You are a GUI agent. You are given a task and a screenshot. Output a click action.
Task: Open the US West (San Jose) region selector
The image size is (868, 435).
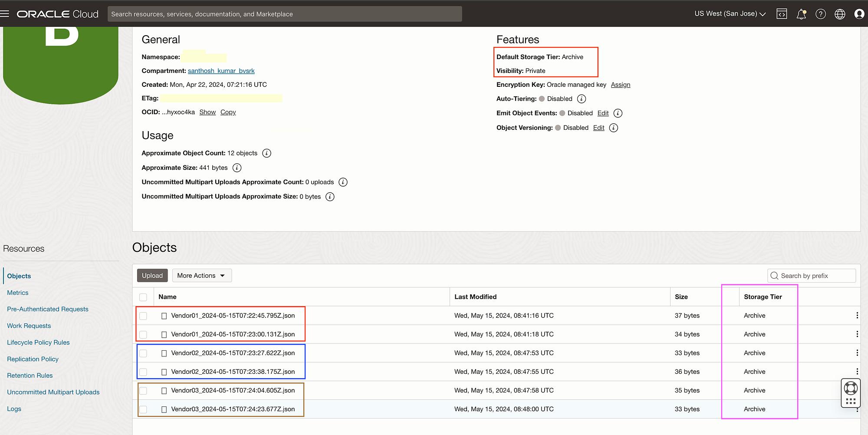click(x=730, y=14)
